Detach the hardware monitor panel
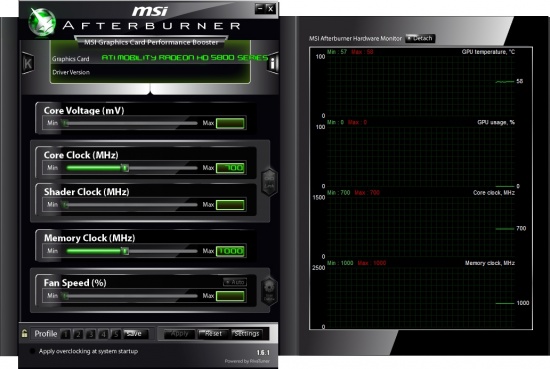The height and width of the screenshot is (369, 550). click(420, 38)
